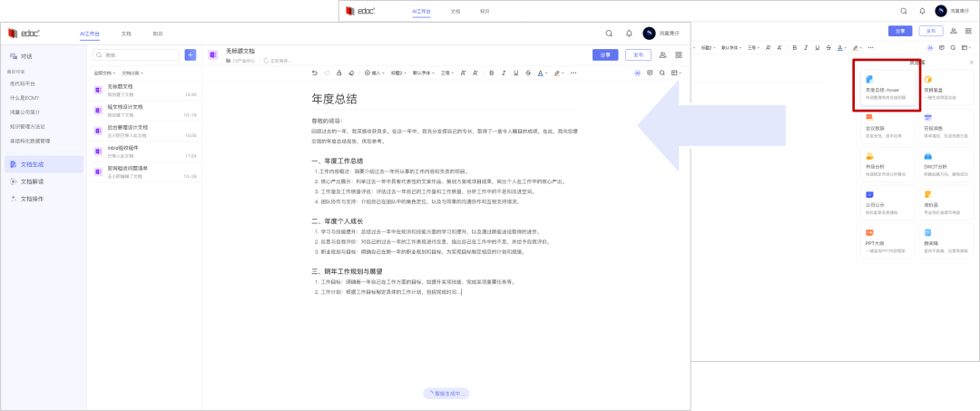This screenshot has height=411, width=980.
Task: Open comments icon in front window toolbar
Action: pos(650,73)
